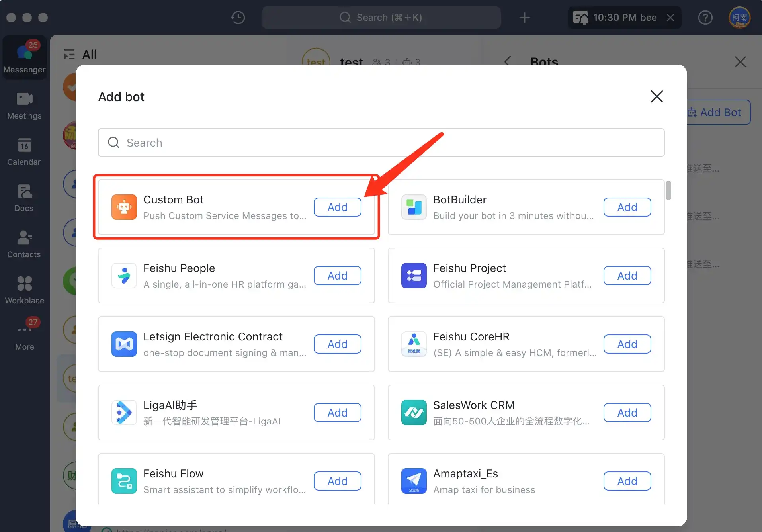
Task: Click the Feishu People icon
Action: point(124,276)
